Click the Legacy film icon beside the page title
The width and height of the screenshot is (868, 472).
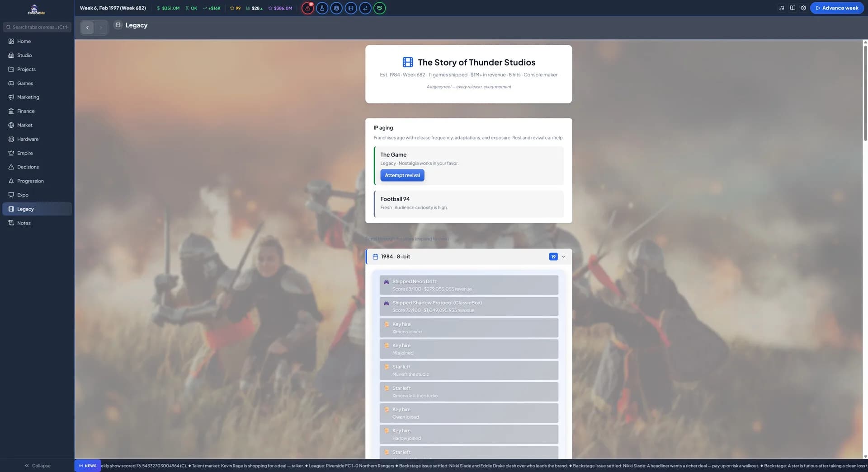pyautogui.click(x=118, y=25)
